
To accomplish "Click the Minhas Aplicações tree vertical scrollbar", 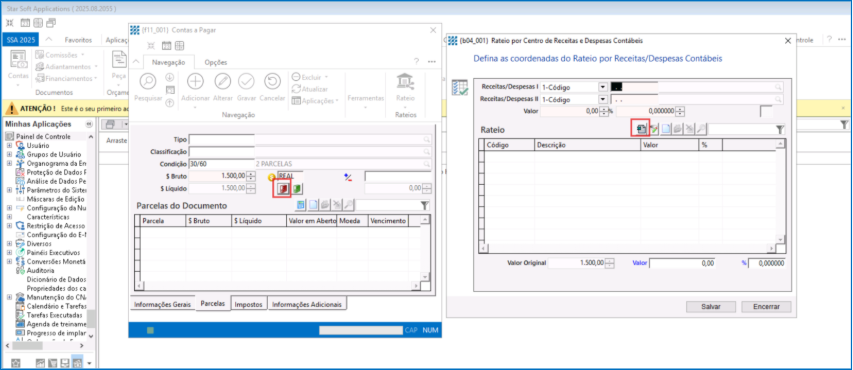I will tap(90, 236).
